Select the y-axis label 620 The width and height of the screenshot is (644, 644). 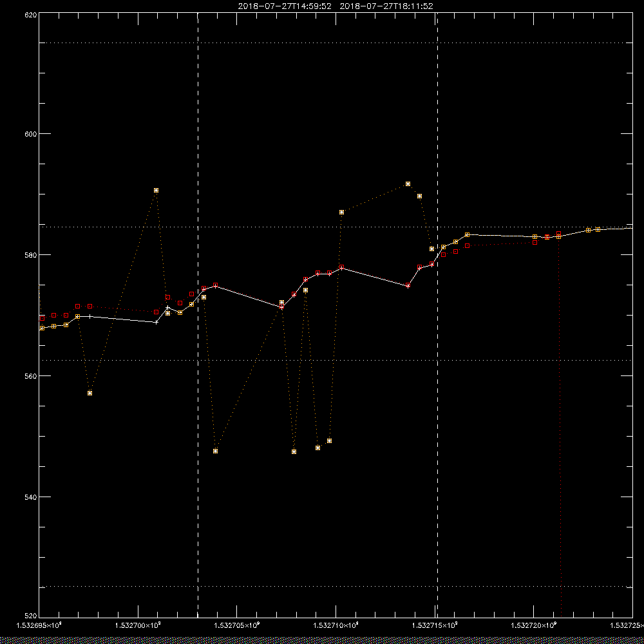coord(31,15)
